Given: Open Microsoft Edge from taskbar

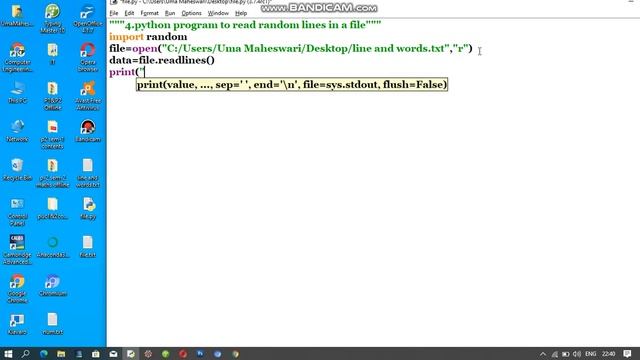Looking at the screenshot, I should 43,353.
